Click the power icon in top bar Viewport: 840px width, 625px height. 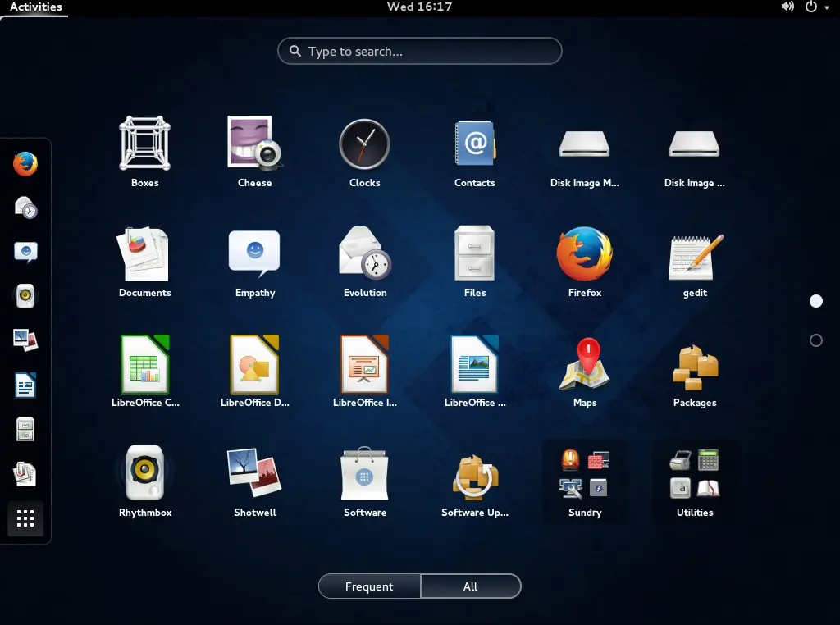(x=811, y=7)
